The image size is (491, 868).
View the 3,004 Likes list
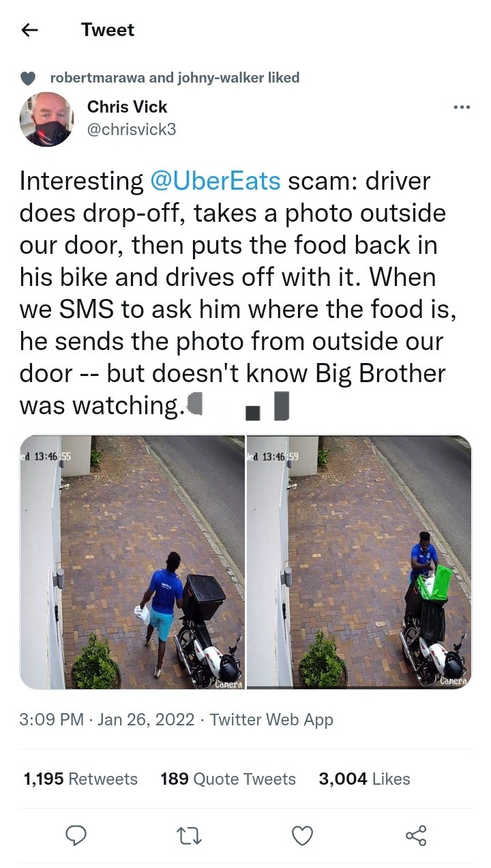(364, 779)
